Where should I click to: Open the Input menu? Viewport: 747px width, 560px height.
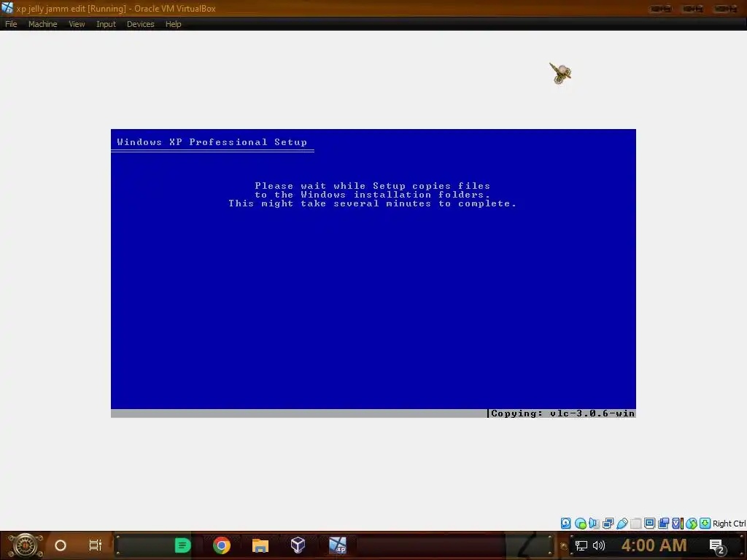coord(106,24)
